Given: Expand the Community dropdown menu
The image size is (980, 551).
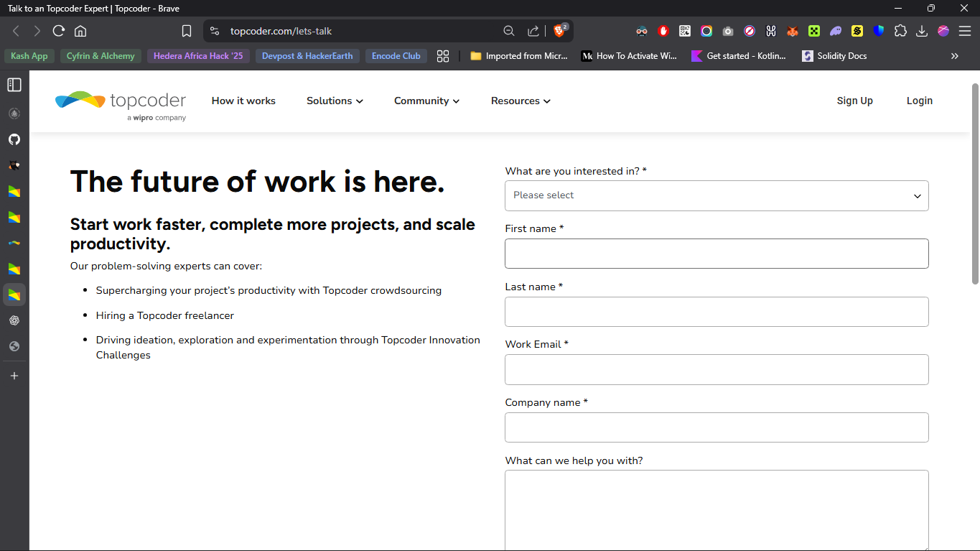Looking at the screenshot, I should click(x=426, y=101).
